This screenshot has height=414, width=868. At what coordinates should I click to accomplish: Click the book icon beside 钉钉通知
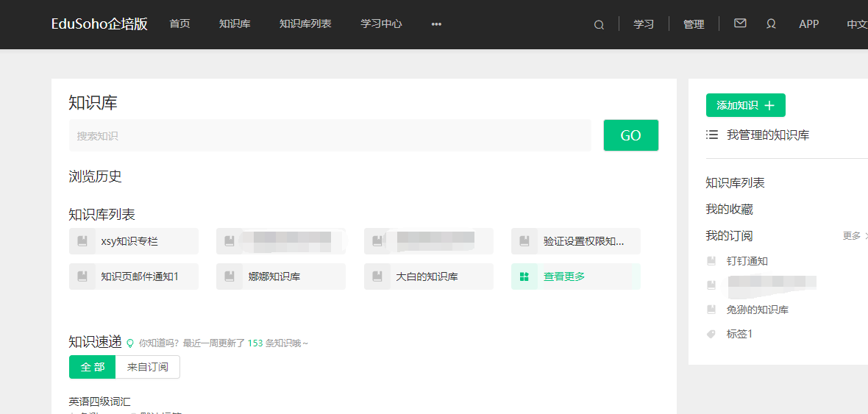711,261
